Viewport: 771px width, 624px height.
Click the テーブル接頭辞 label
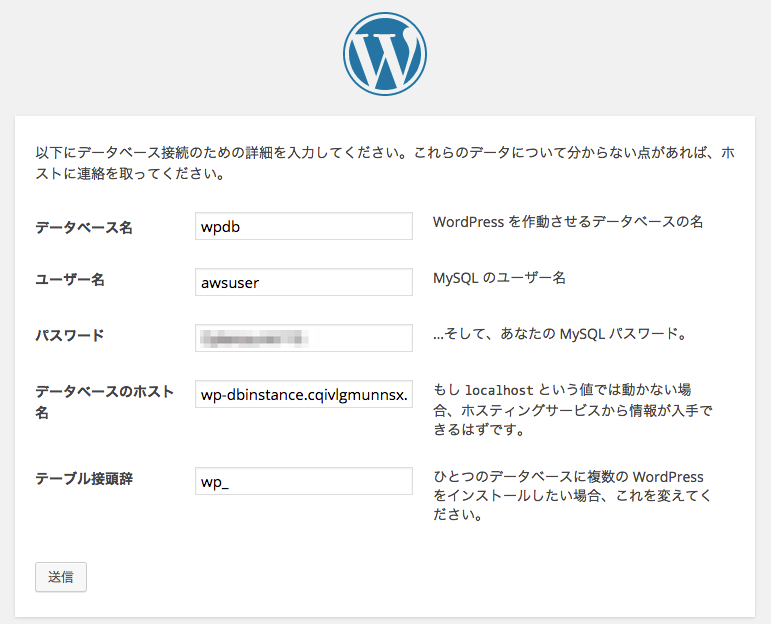[84, 478]
